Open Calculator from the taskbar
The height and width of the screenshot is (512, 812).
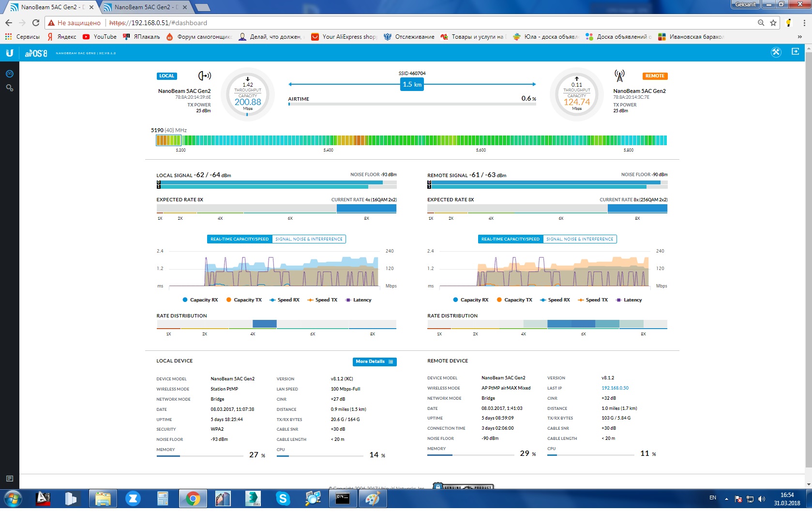tap(163, 498)
